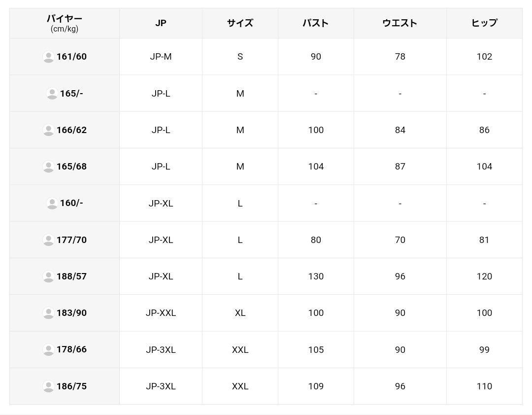Click avatar icon beside 165/- buyer
532x415 pixels.
point(52,93)
